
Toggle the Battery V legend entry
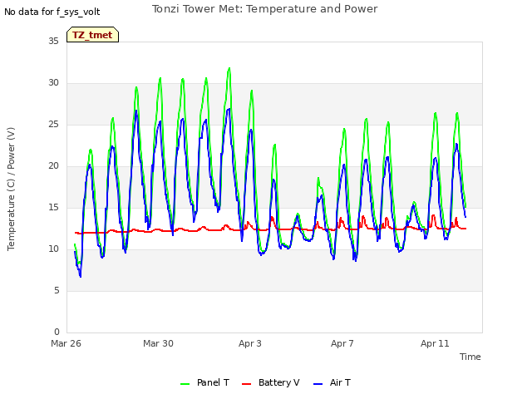click(x=270, y=382)
